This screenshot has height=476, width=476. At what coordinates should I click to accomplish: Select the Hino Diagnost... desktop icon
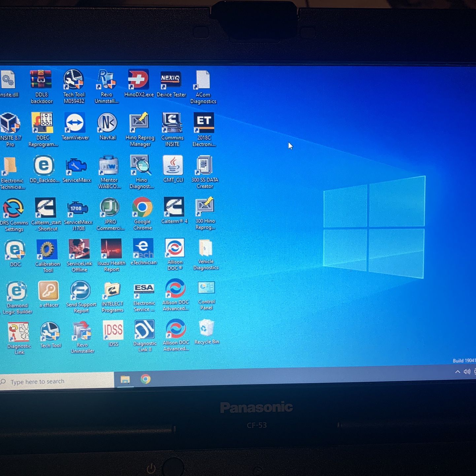(141, 165)
